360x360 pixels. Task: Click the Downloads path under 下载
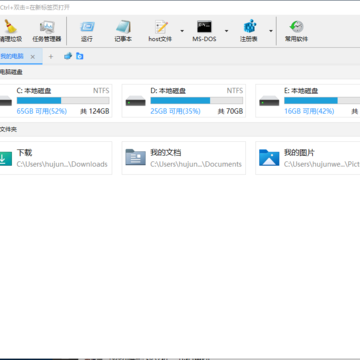pyautogui.click(x=62, y=164)
